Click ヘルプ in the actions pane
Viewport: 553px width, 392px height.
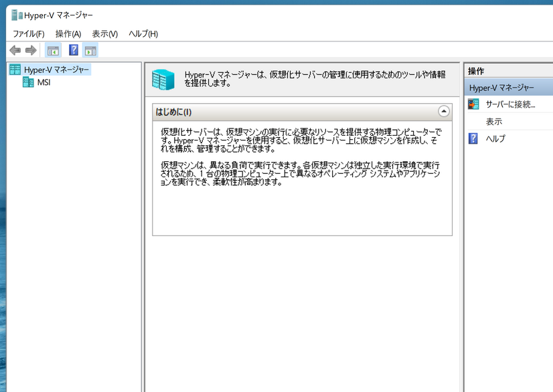pos(495,138)
